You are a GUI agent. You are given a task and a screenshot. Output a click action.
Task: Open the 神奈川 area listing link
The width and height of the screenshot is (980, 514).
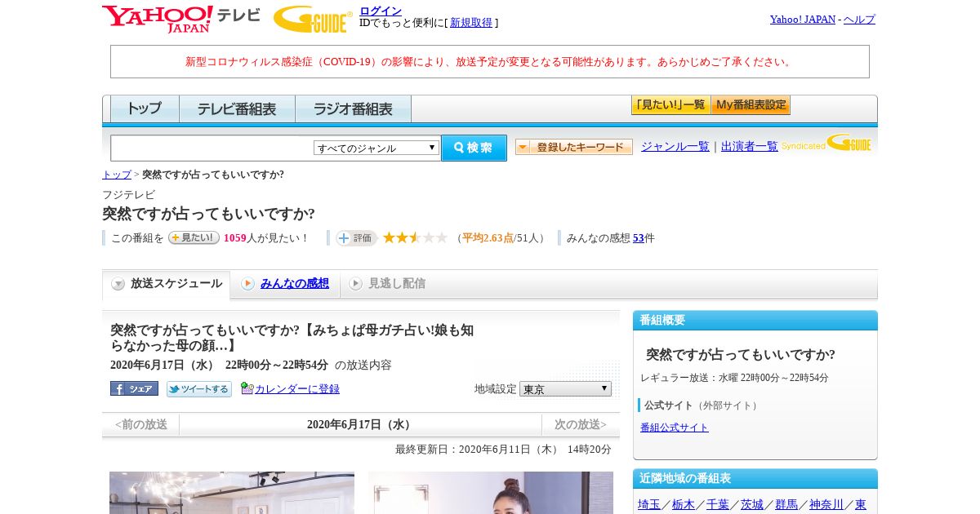826,504
